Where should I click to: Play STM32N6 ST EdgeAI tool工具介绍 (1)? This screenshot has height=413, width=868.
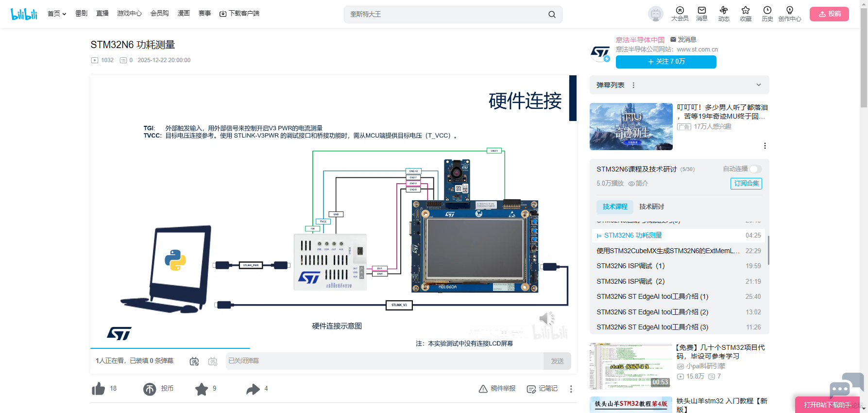click(x=679, y=297)
